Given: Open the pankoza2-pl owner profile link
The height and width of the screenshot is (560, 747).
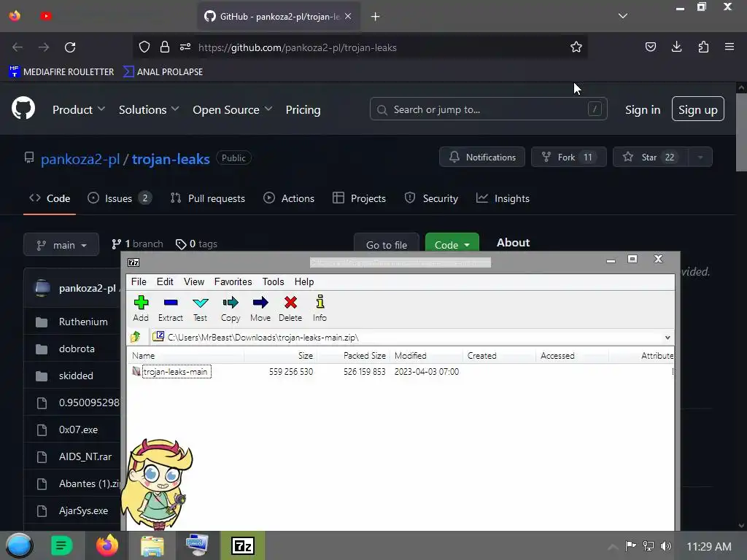Looking at the screenshot, I should pyautogui.click(x=80, y=159).
